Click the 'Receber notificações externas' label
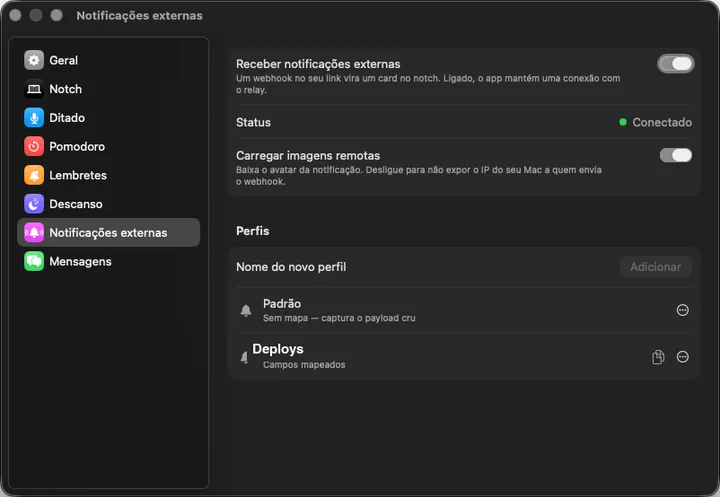Image resolution: width=720 pixels, height=497 pixels. tap(318, 64)
